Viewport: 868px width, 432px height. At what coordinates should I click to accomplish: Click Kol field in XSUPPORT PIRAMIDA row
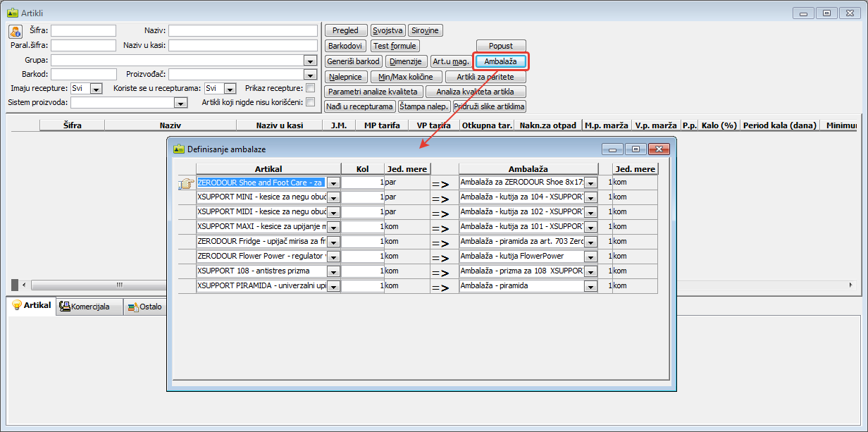pos(363,286)
